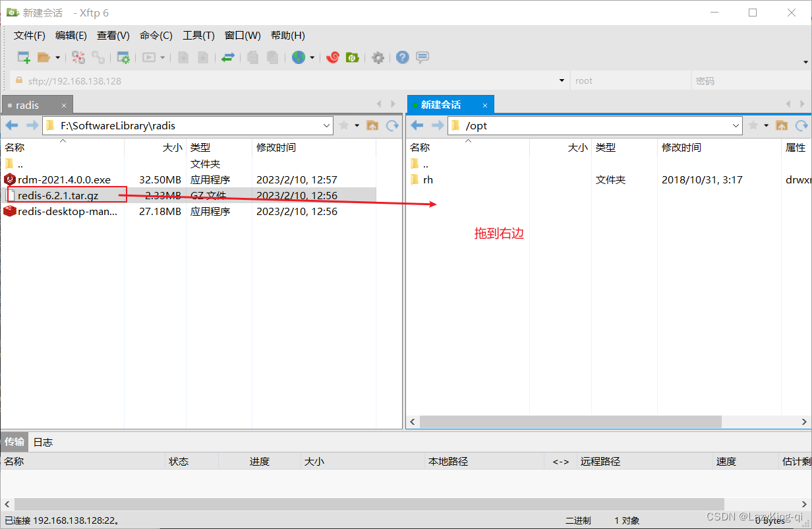Open the 查看(V) menu
Image resolution: width=812 pixels, height=529 pixels.
pos(113,36)
